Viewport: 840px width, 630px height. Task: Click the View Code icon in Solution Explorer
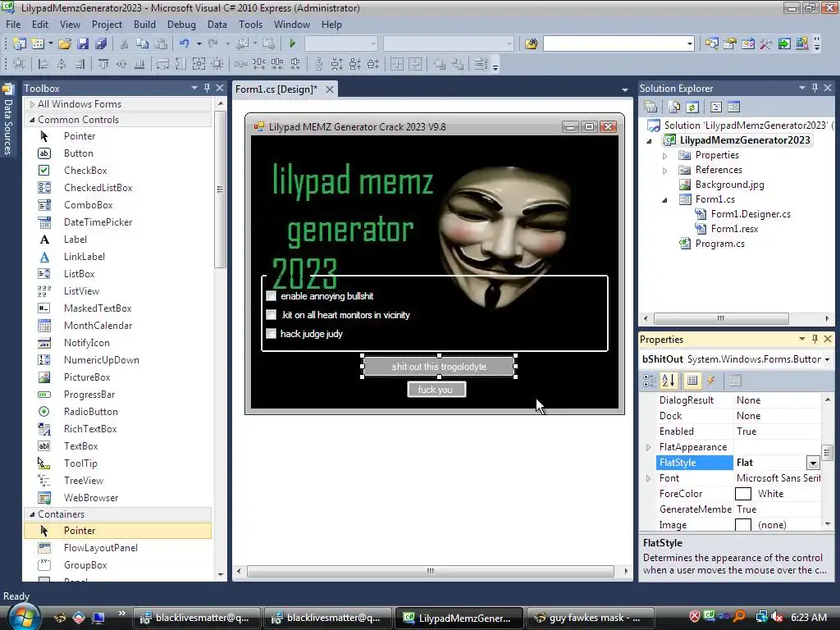tap(716, 107)
